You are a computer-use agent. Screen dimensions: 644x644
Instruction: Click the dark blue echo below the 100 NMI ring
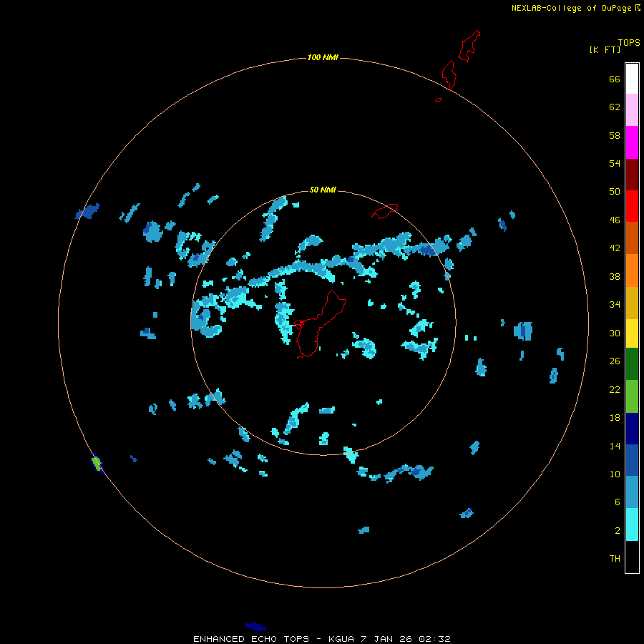click(x=255, y=626)
